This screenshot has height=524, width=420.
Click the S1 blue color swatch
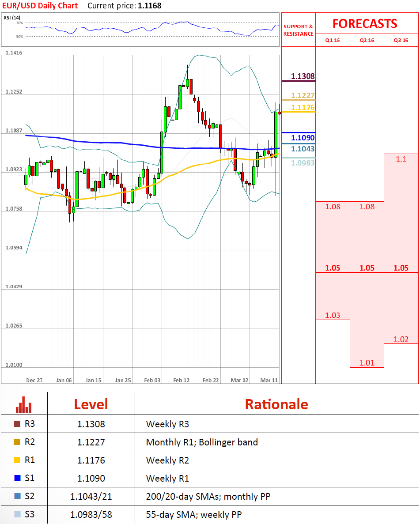point(17,478)
